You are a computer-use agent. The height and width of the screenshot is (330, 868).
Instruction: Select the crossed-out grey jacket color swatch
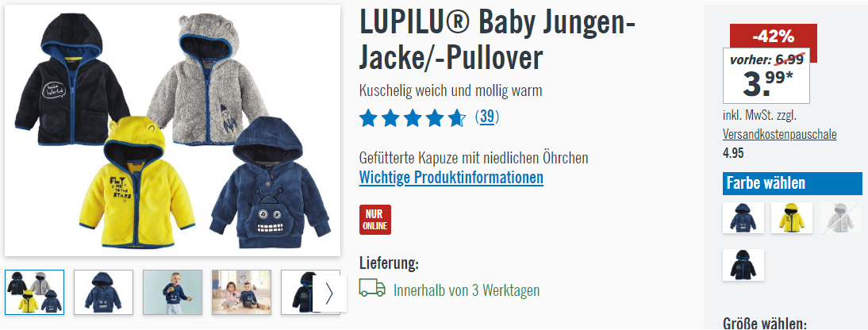(840, 217)
